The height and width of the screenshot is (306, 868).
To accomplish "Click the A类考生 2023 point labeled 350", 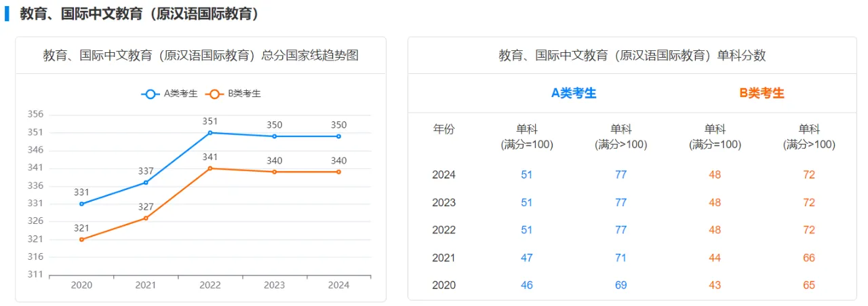I will (275, 136).
